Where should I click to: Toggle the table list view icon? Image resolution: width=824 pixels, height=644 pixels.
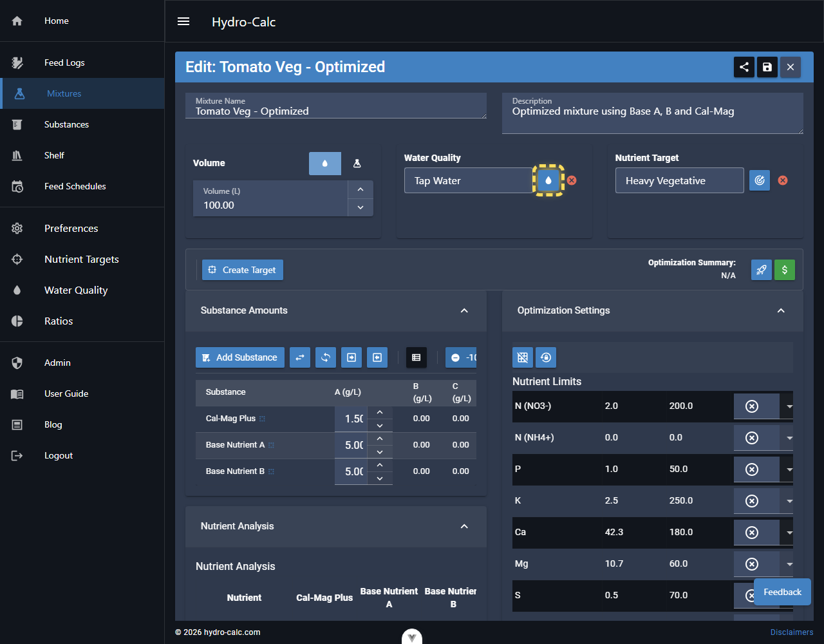[417, 357]
